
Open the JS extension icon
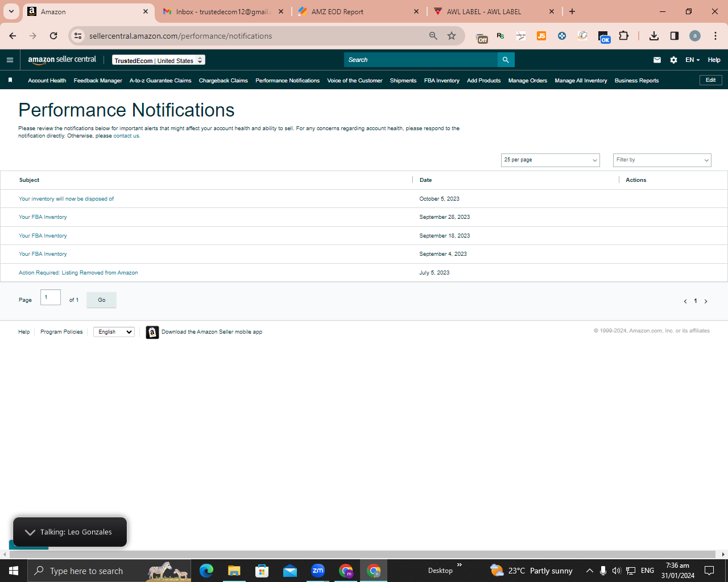541,36
